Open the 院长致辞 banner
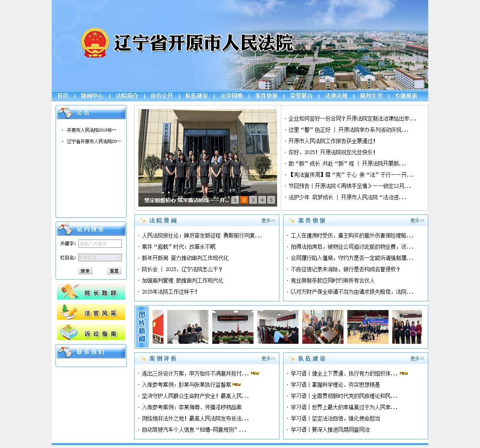Viewport: 480px width, 448px height. (x=91, y=292)
